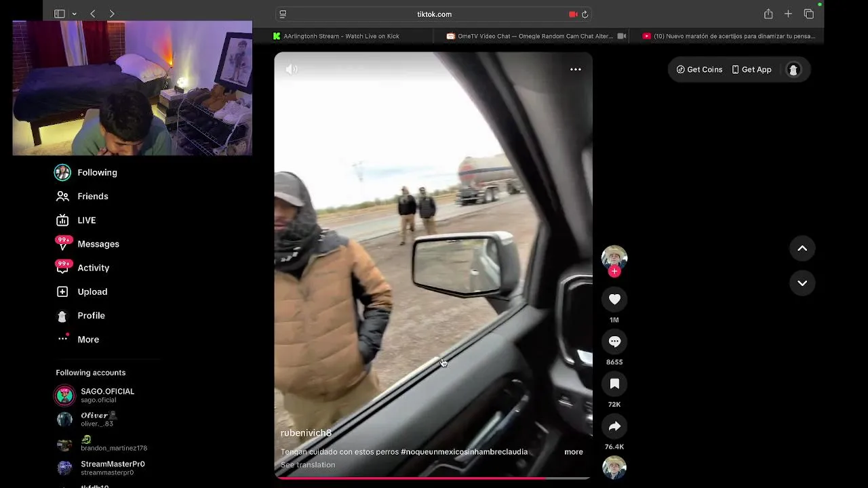Click the Following accounts heading
This screenshot has height=488, width=868.
(x=90, y=373)
